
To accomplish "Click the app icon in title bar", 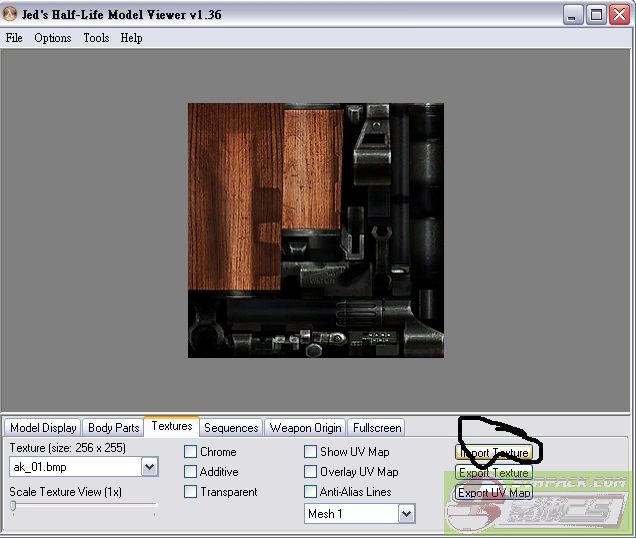I will pos(11,14).
